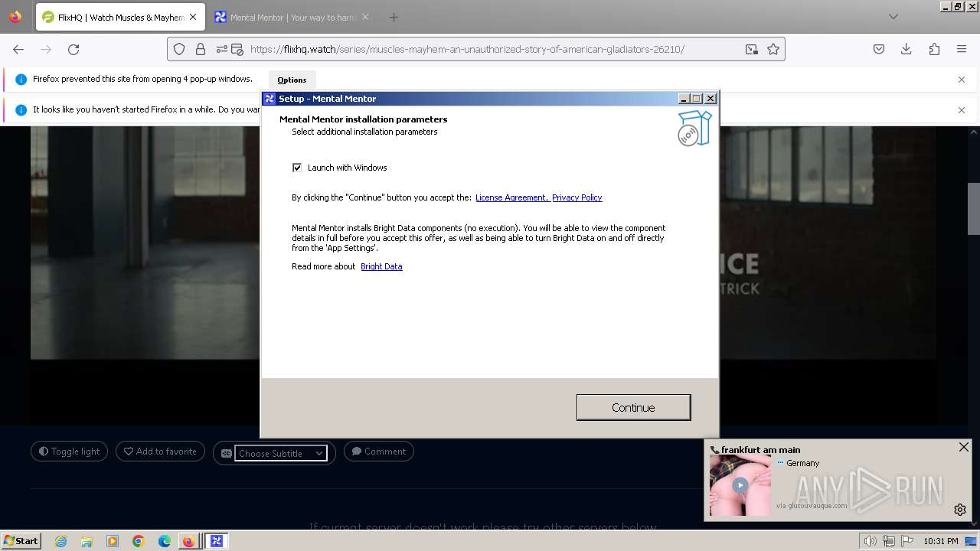Open the ad settings gear icon
980x551 pixels.
pos(960,510)
